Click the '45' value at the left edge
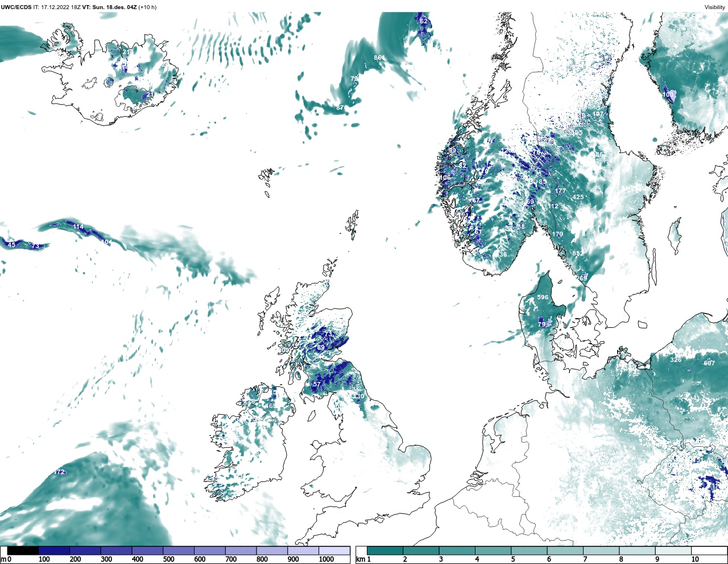 (11, 245)
